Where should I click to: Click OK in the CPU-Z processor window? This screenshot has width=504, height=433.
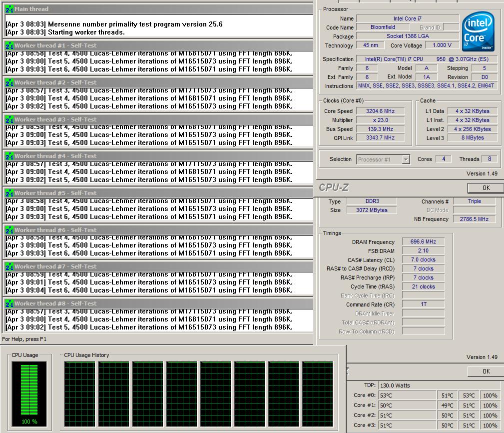click(x=486, y=188)
